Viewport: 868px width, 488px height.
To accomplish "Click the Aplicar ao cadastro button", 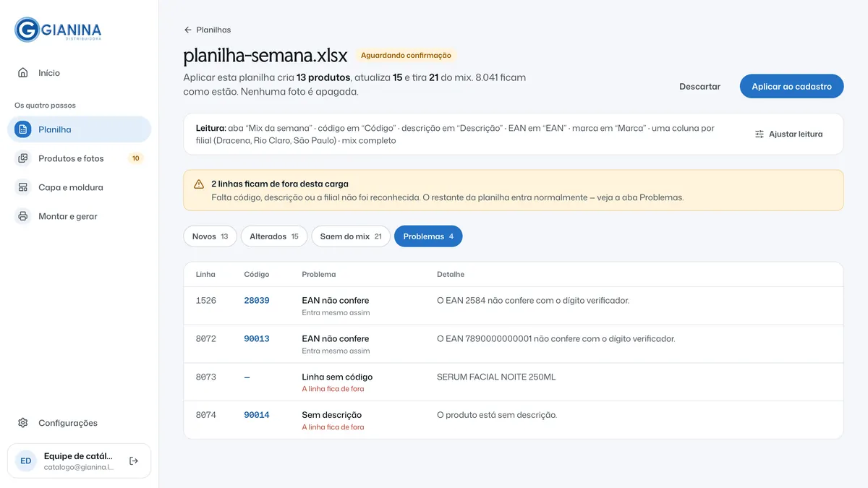I will click(x=791, y=86).
